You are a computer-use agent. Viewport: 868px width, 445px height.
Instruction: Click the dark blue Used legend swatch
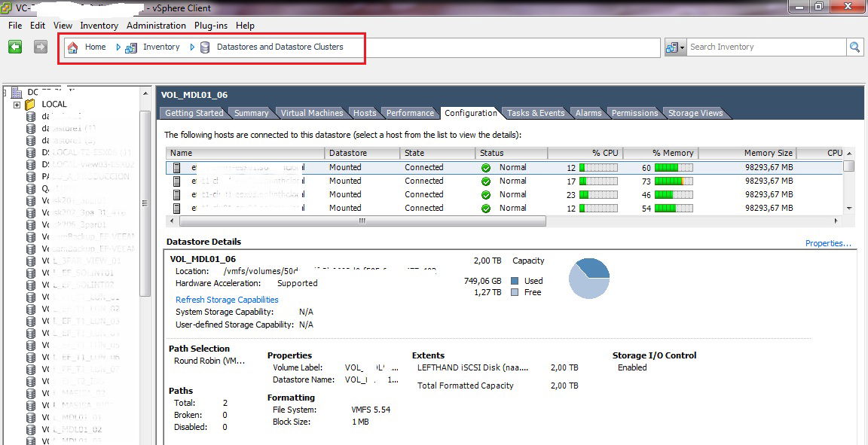click(x=515, y=281)
